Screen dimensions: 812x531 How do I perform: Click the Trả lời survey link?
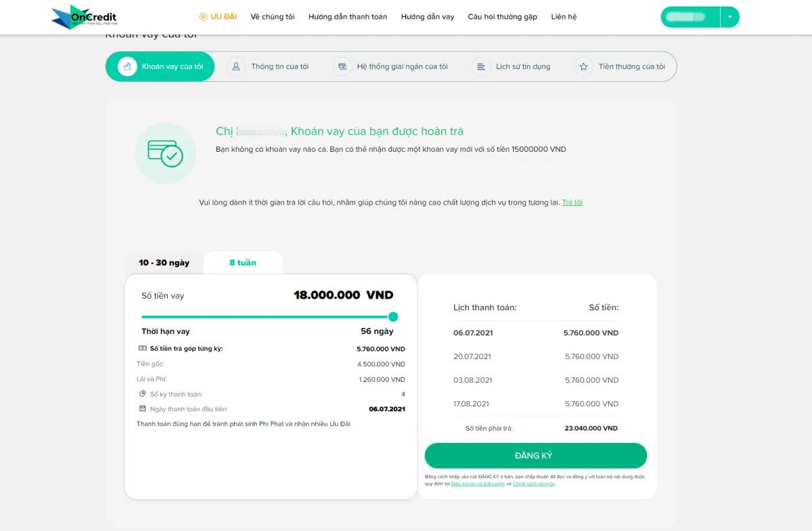tap(572, 203)
